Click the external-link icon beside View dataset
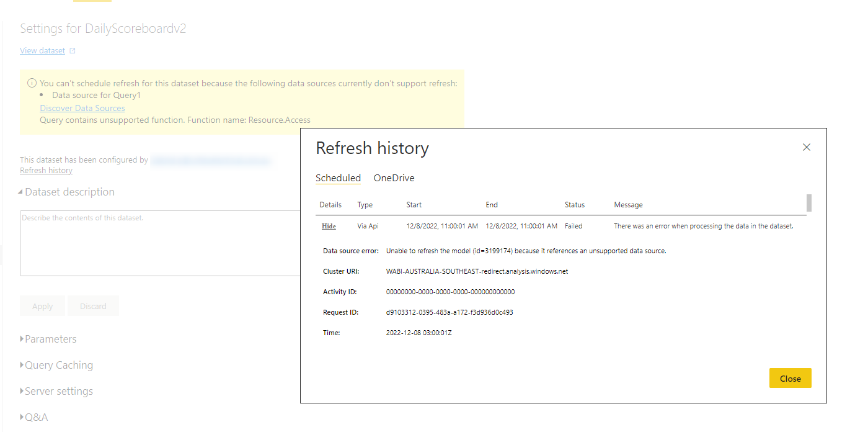This screenshot has height=432, width=868. pos(73,51)
